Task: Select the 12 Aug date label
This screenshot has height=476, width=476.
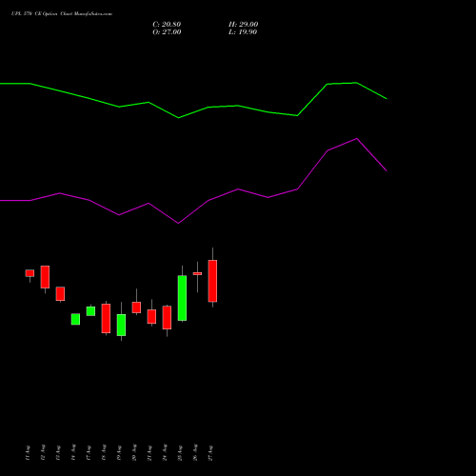Action: point(43,452)
